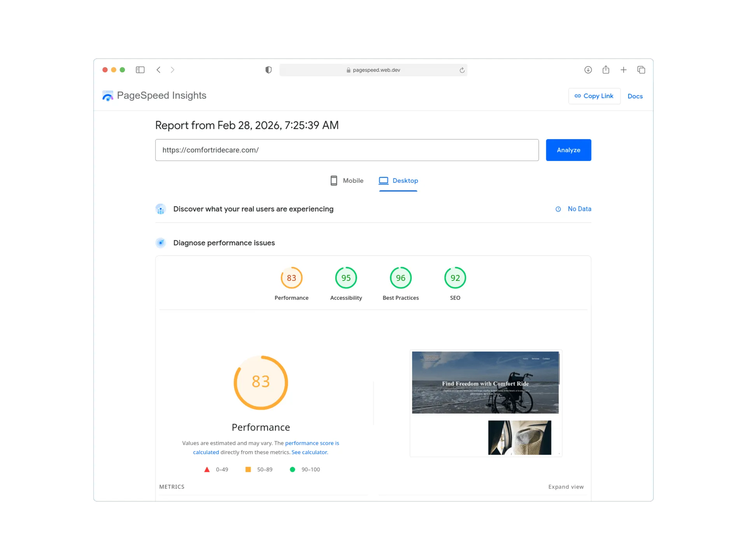
Task: Click the large 83 performance gauge
Action: 261,383
